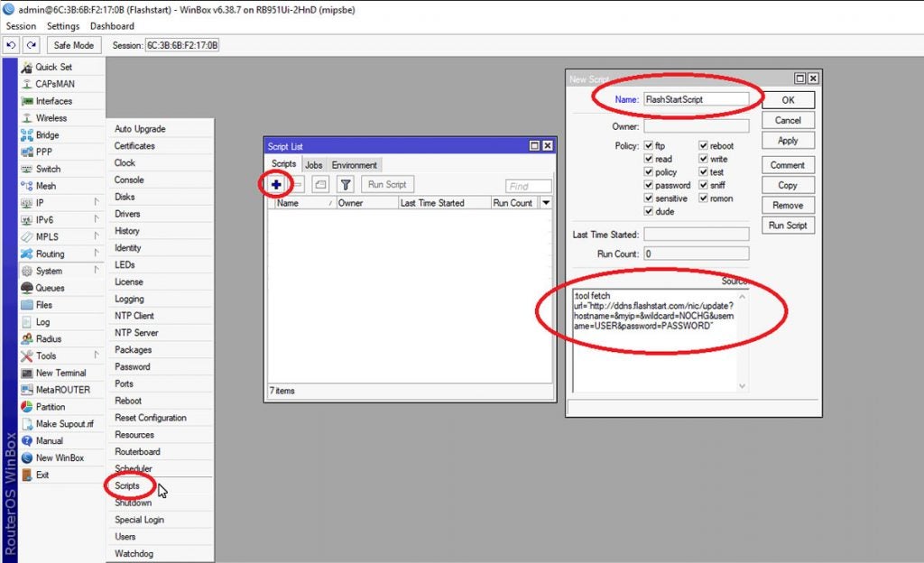Select Scheduler from the System submenu

[133, 468]
